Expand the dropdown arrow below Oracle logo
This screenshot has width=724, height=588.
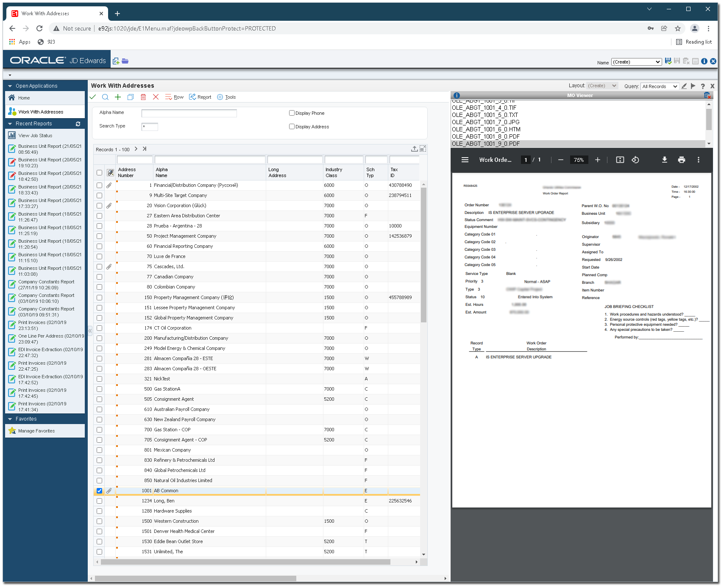10,75
